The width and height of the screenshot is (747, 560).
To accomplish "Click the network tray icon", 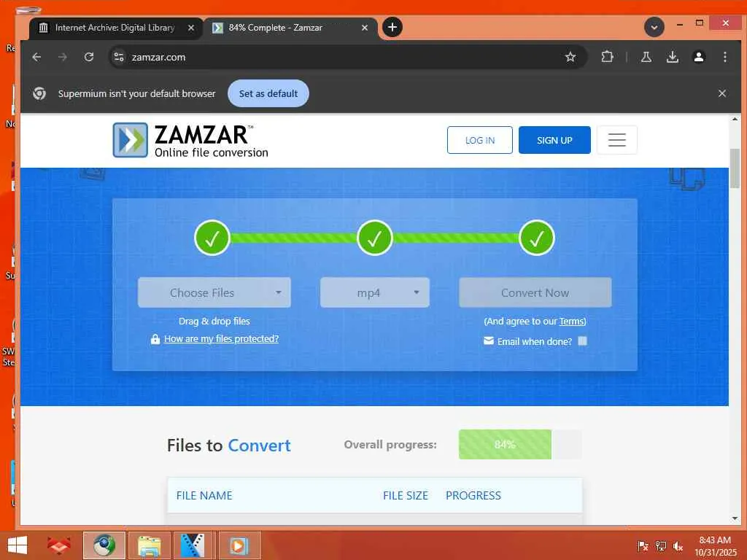I will 660,545.
